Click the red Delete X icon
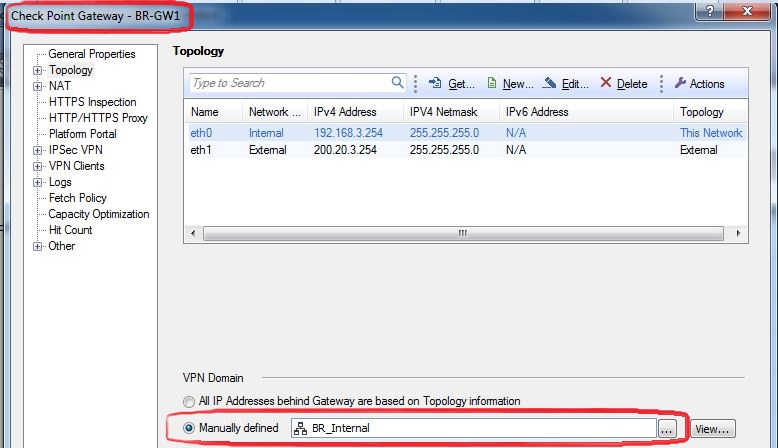This screenshot has width=778, height=448. 605,82
